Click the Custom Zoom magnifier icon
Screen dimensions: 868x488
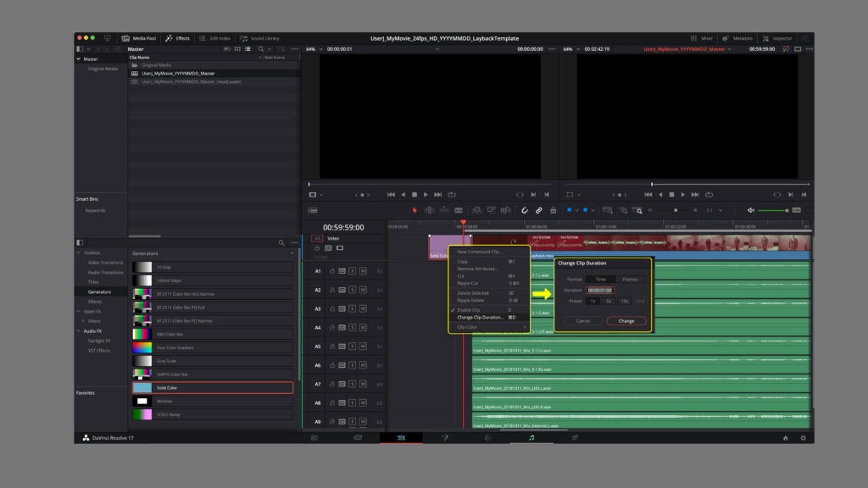[637, 210]
